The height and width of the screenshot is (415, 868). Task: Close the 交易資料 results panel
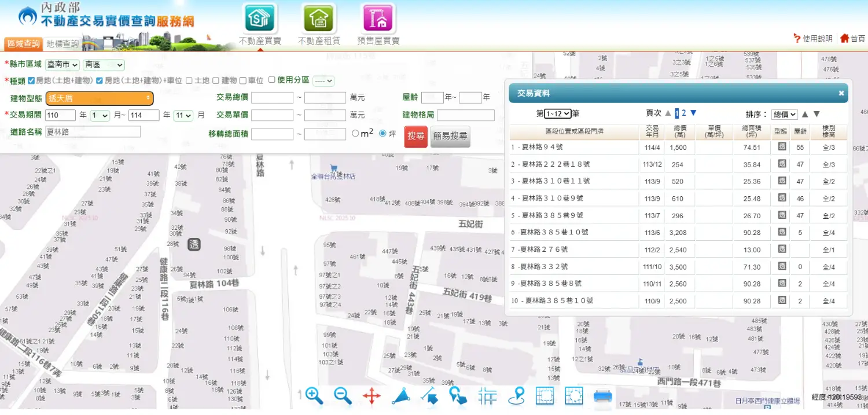841,93
